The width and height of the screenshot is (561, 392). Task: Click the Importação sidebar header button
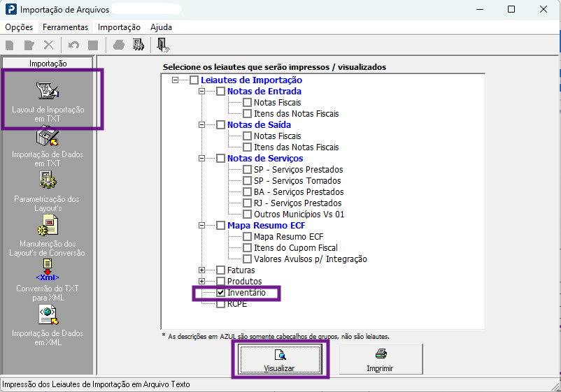[48, 64]
